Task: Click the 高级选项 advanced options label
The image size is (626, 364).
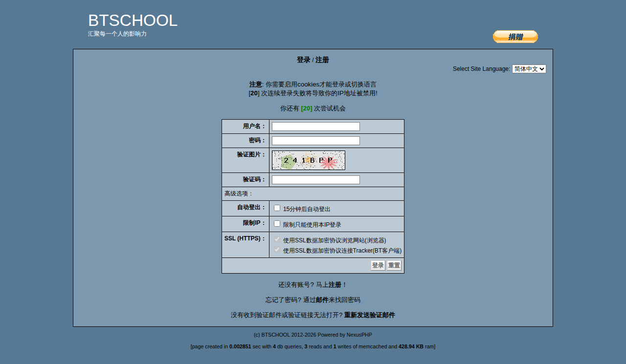Action: pos(239,193)
